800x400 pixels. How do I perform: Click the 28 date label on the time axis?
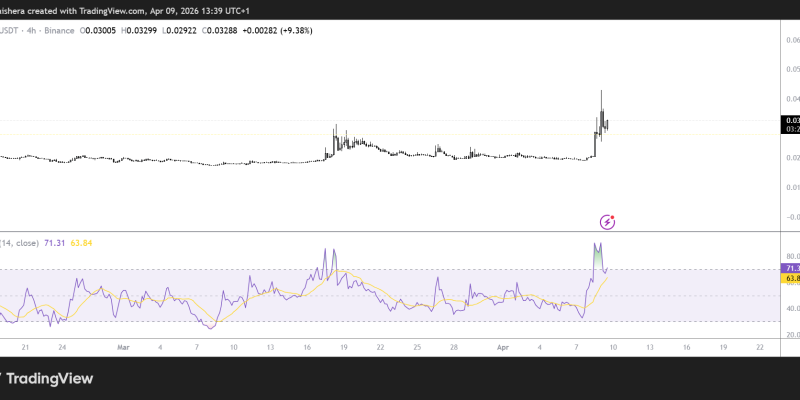(453, 348)
